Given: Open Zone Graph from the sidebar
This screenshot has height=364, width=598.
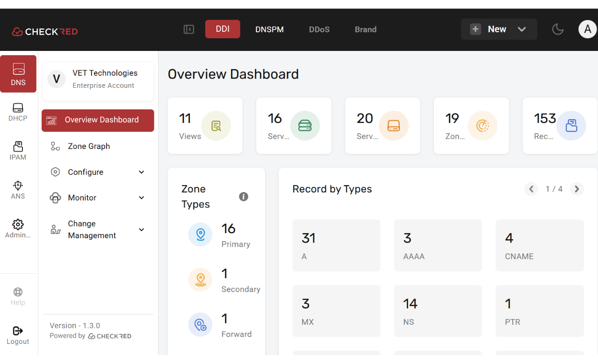Looking at the screenshot, I should 89,146.
